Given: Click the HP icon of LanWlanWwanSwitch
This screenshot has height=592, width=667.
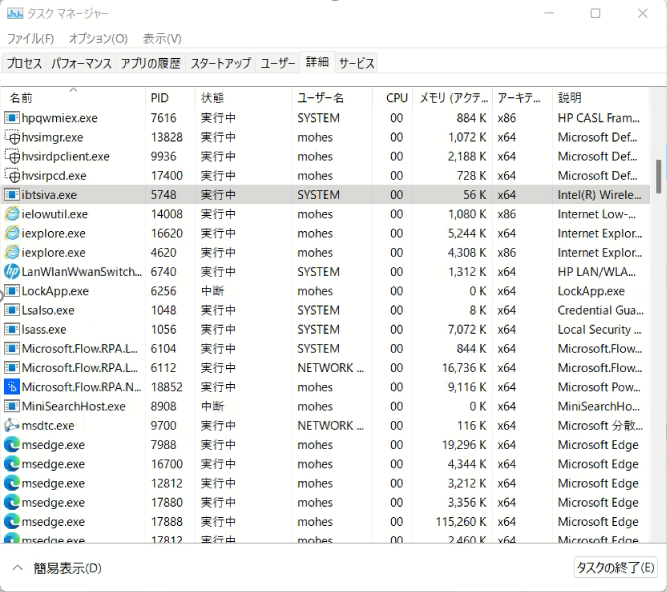Looking at the screenshot, I should coord(12,271).
